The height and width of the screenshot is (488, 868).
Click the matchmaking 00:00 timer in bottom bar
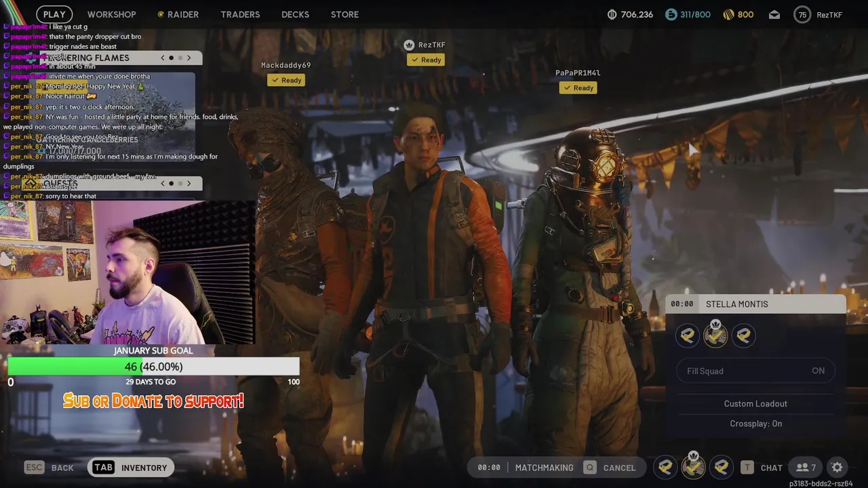point(488,468)
